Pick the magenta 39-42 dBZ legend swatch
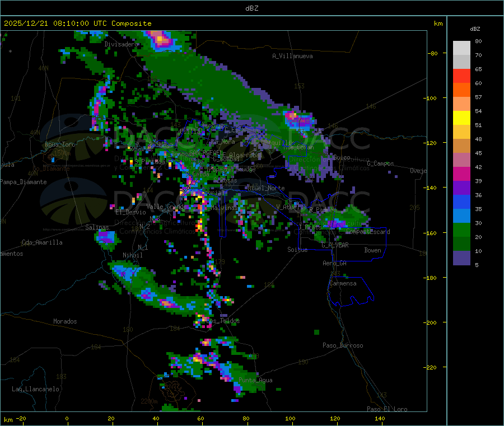This screenshot has height=426, width=504. (461, 174)
